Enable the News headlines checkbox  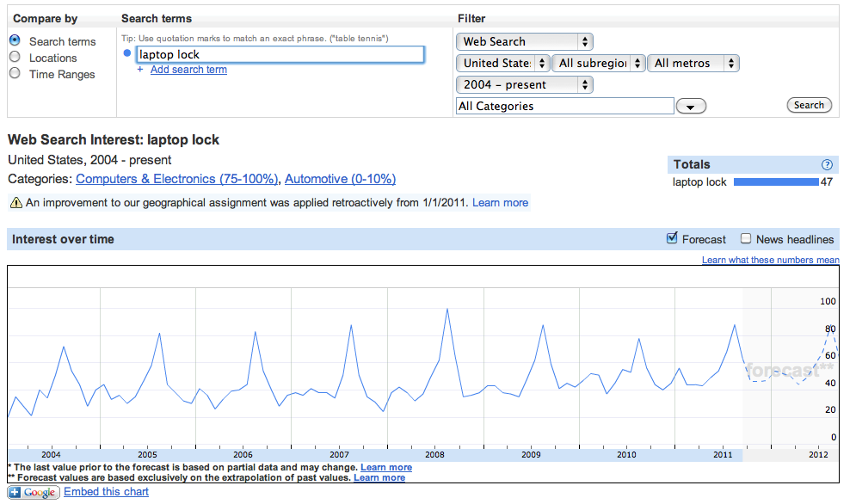coord(746,238)
